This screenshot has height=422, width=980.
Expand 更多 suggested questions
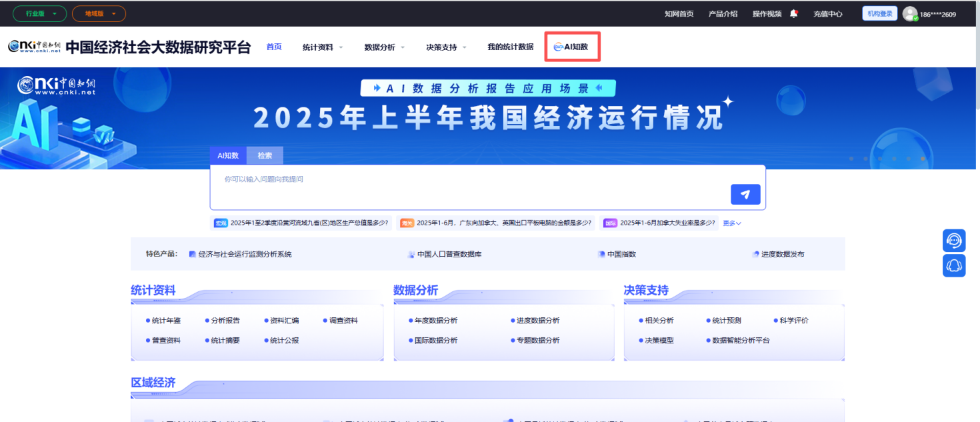click(x=732, y=223)
